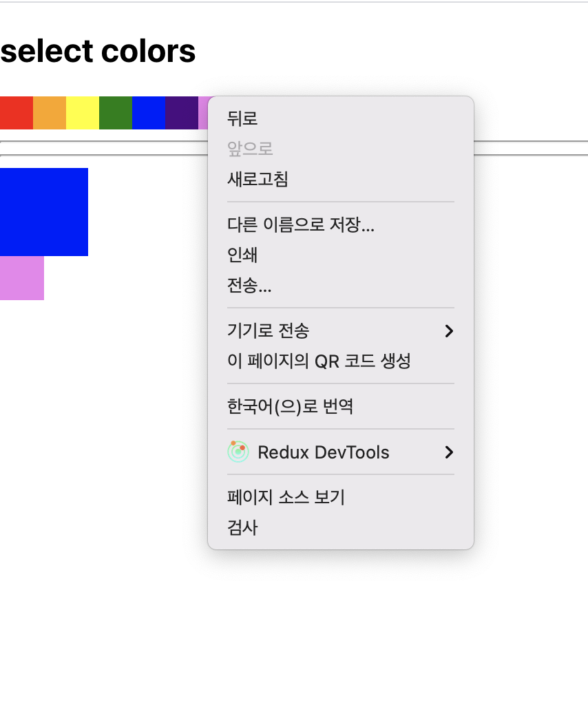Click the large blue square
Screen dimensions: 588x727
(44, 212)
